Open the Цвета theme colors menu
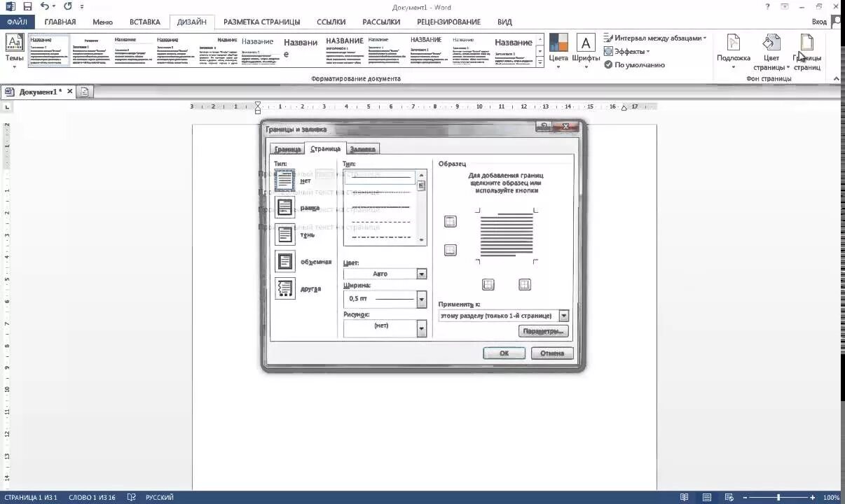The width and height of the screenshot is (845, 504). [x=558, y=50]
